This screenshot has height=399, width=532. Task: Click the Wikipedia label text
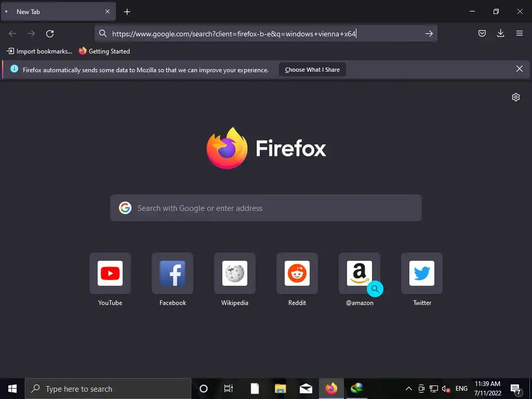coord(235,303)
